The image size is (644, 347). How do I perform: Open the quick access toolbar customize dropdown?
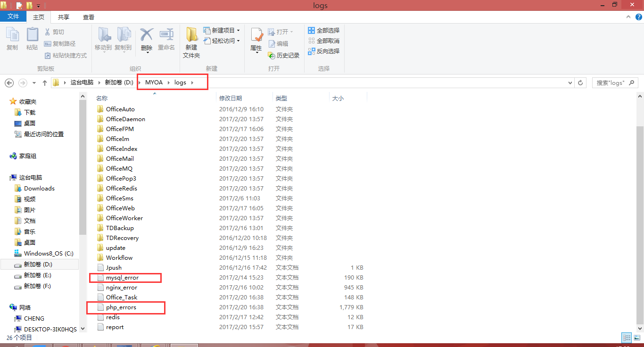point(38,6)
